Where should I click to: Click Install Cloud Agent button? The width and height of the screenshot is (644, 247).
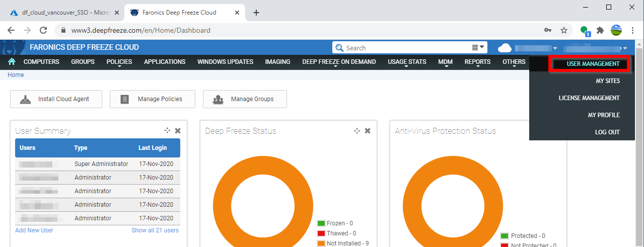pos(56,99)
